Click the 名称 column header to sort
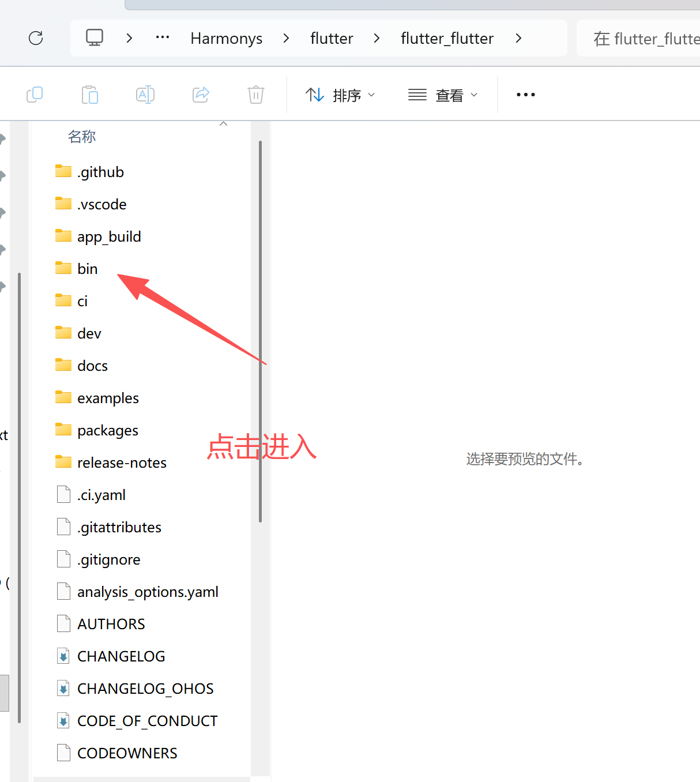This screenshot has height=782, width=700. 82,136
